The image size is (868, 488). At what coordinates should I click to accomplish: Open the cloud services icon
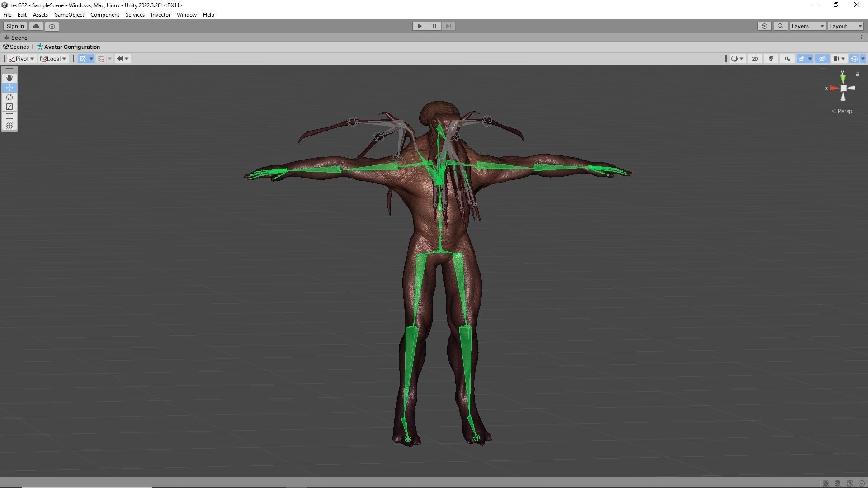click(36, 26)
